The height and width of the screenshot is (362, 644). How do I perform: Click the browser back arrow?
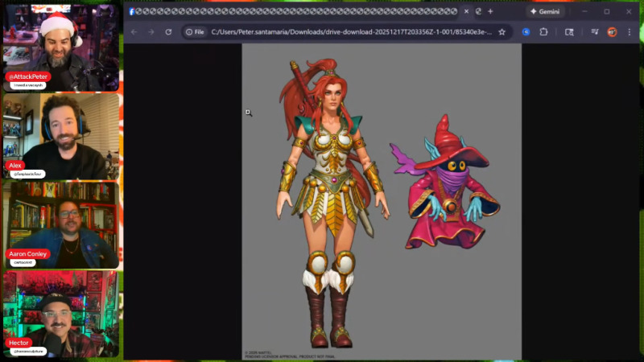[x=134, y=32]
